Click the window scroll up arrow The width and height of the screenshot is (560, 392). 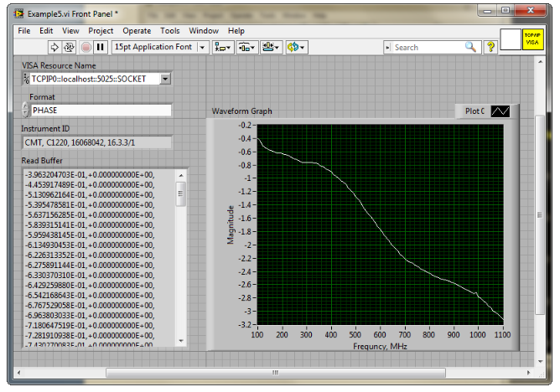pyautogui.click(x=540, y=62)
